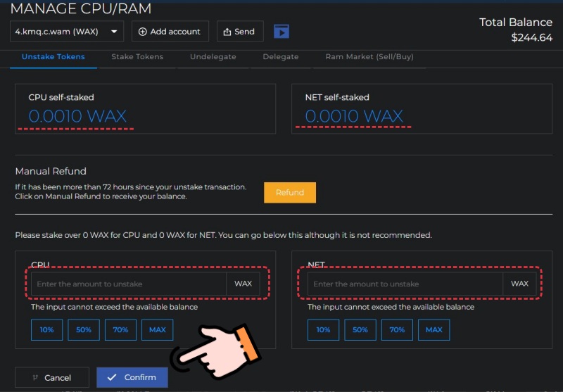
Task: Click the orange Refund button
Action: [x=290, y=192]
